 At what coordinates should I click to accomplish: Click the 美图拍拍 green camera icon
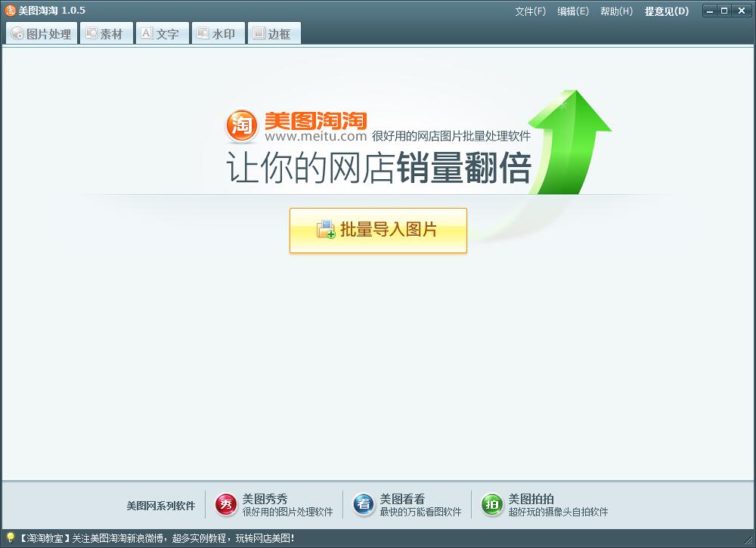(491, 503)
